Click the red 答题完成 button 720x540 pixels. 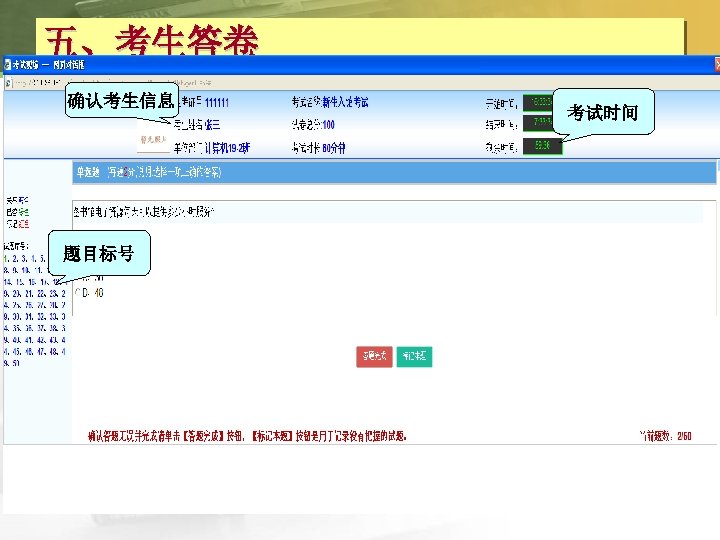(x=374, y=356)
